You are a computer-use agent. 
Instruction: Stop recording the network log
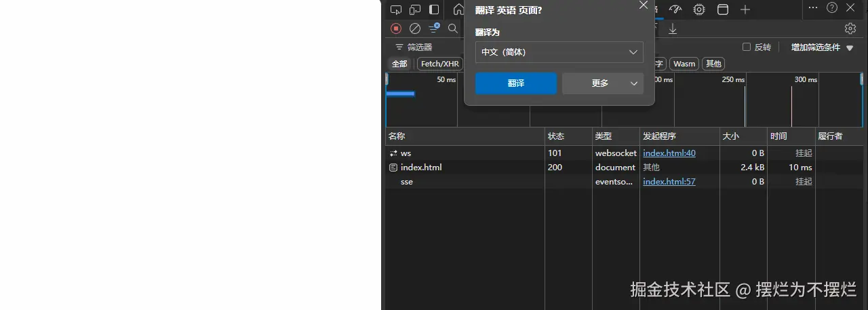396,28
